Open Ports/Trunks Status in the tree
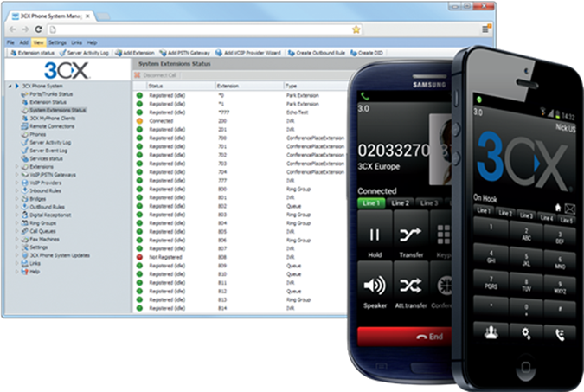 pyautogui.click(x=47, y=94)
